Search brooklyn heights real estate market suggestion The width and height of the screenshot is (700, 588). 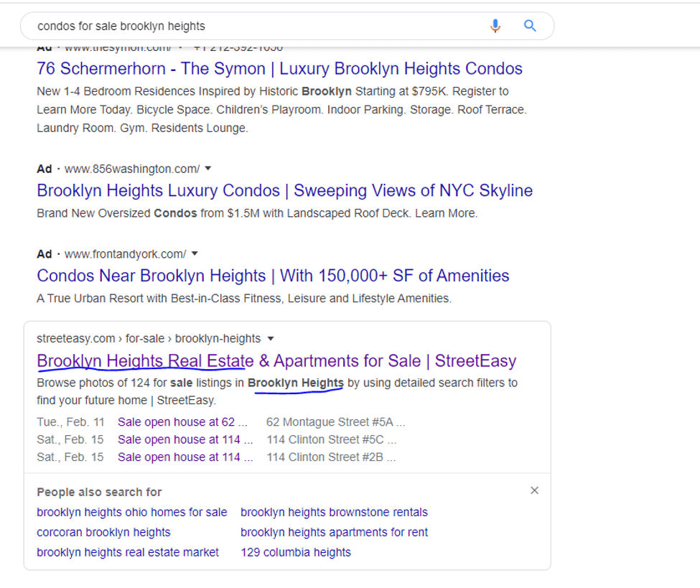click(x=128, y=552)
